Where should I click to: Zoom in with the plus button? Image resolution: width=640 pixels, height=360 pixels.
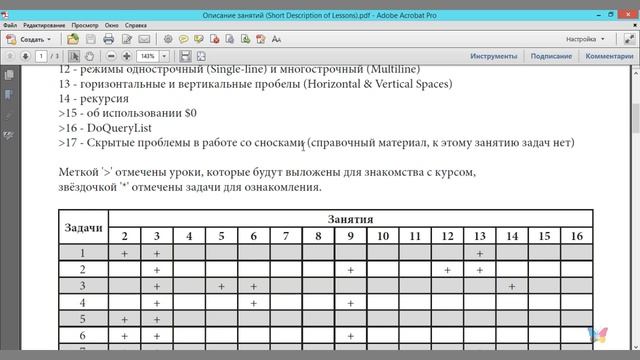click(127, 56)
